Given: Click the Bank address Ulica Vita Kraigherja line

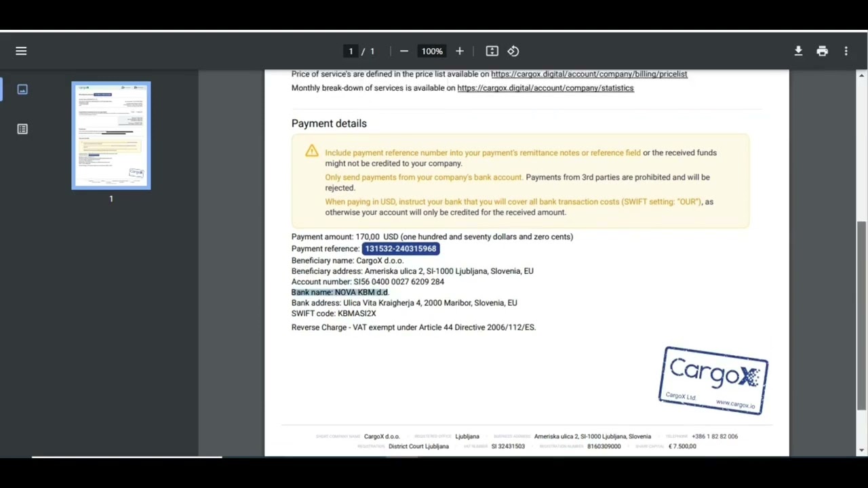Looking at the screenshot, I should point(404,303).
